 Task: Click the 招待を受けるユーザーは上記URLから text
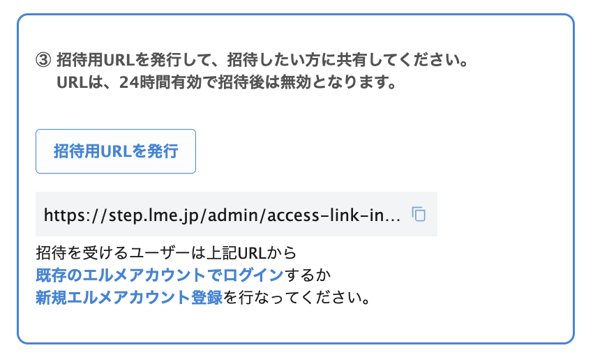[x=167, y=252]
